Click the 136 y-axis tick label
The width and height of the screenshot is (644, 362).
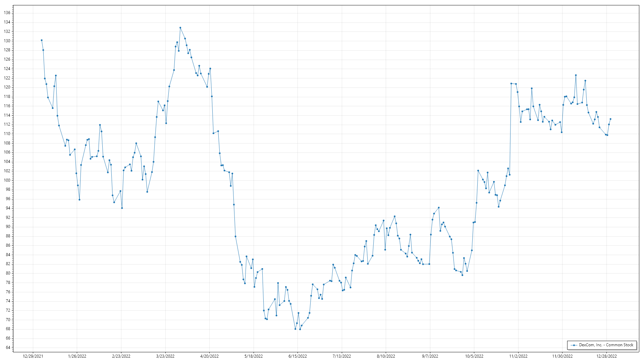point(7,13)
